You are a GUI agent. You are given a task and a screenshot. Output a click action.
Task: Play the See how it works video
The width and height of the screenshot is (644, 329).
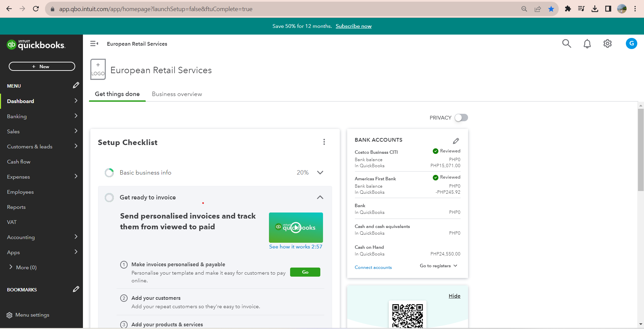(x=296, y=228)
